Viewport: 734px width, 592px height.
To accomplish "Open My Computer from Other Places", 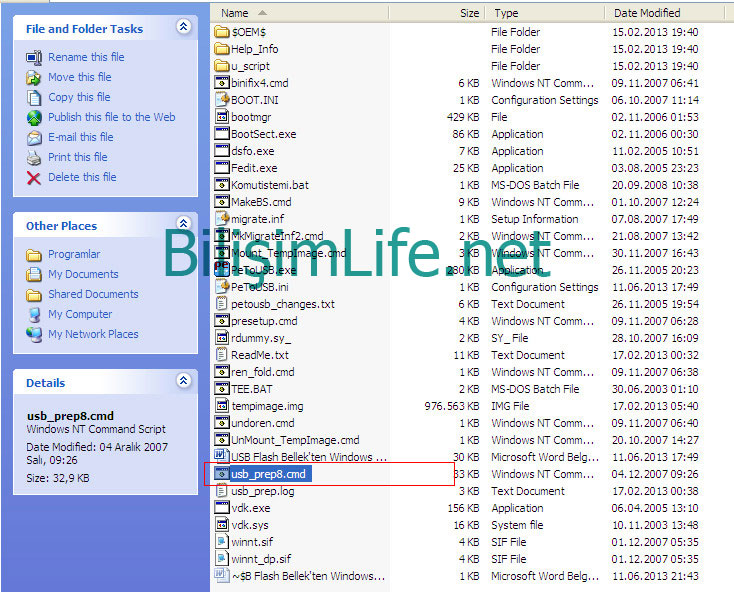I will (80, 314).
